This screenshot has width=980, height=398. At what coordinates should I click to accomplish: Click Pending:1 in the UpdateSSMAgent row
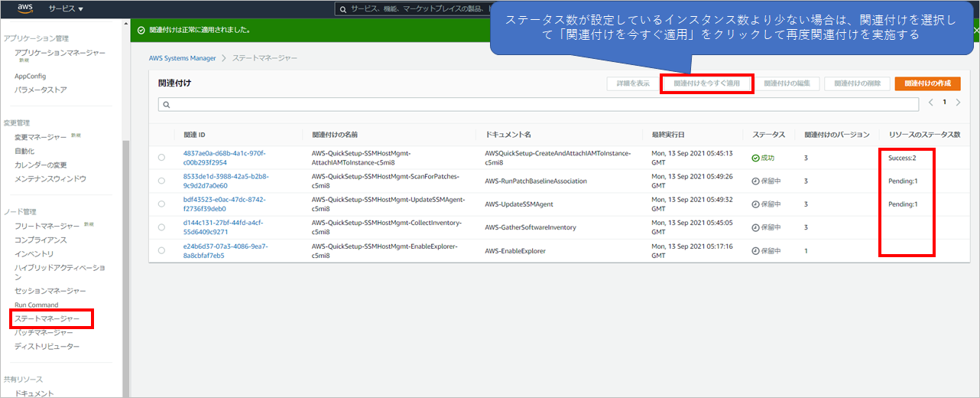pyautogui.click(x=904, y=204)
